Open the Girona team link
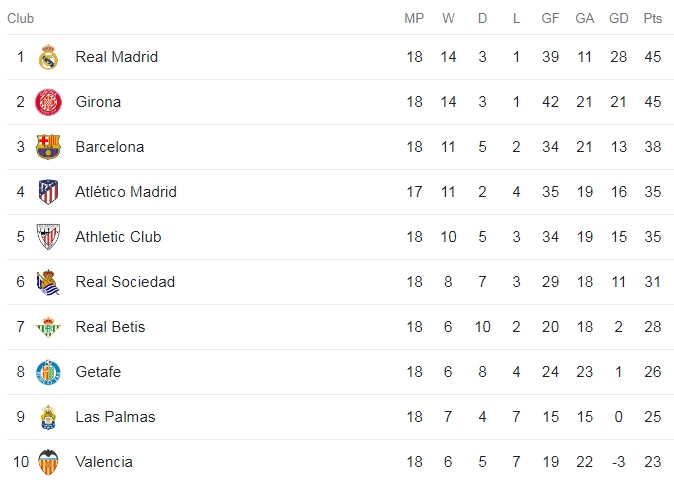Screen dimensions: 674x484 (x=98, y=102)
